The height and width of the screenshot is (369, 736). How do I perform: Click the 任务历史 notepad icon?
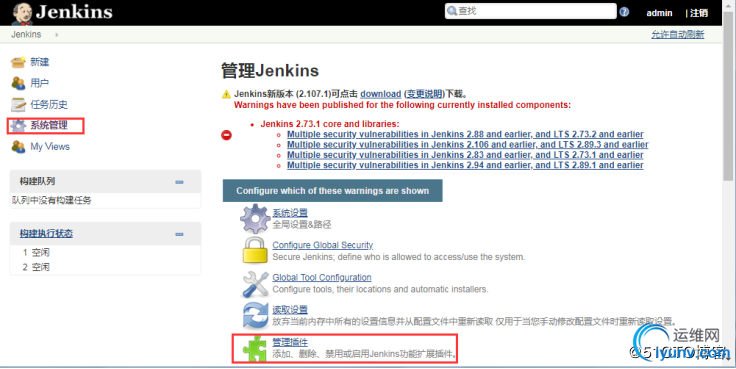click(18, 104)
